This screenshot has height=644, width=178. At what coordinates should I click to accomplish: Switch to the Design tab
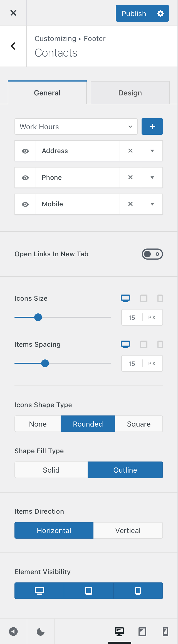tap(130, 93)
